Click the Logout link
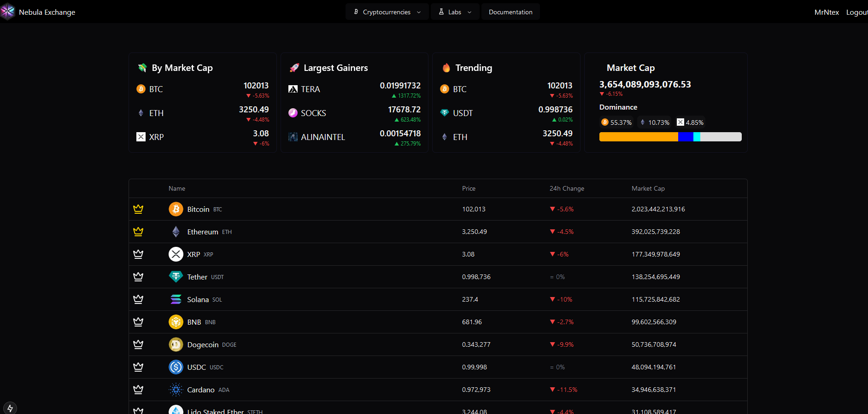This screenshot has height=414, width=868. tap(857, 12)
